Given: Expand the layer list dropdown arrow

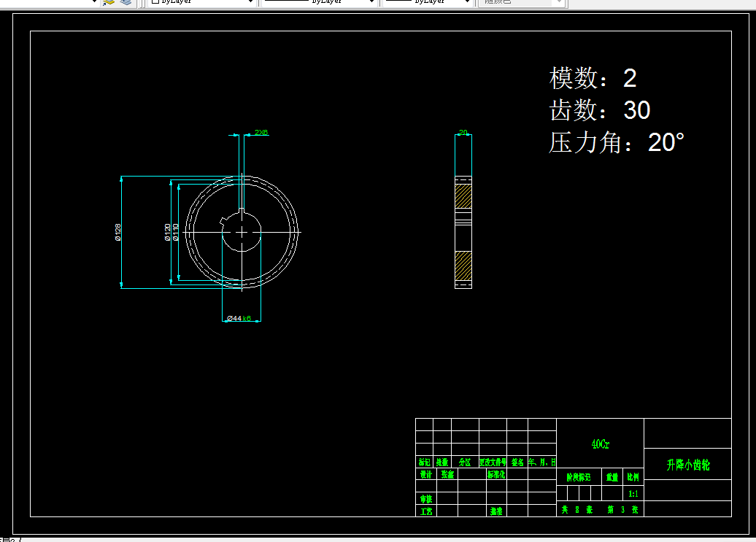Looking at the screenshot, I should tap(94, 2).
